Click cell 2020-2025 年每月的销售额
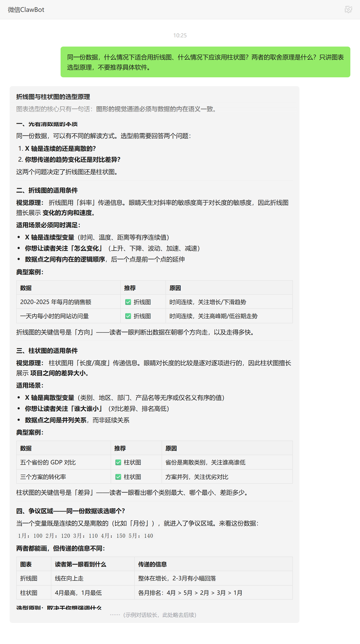 [x=68, y=302]
